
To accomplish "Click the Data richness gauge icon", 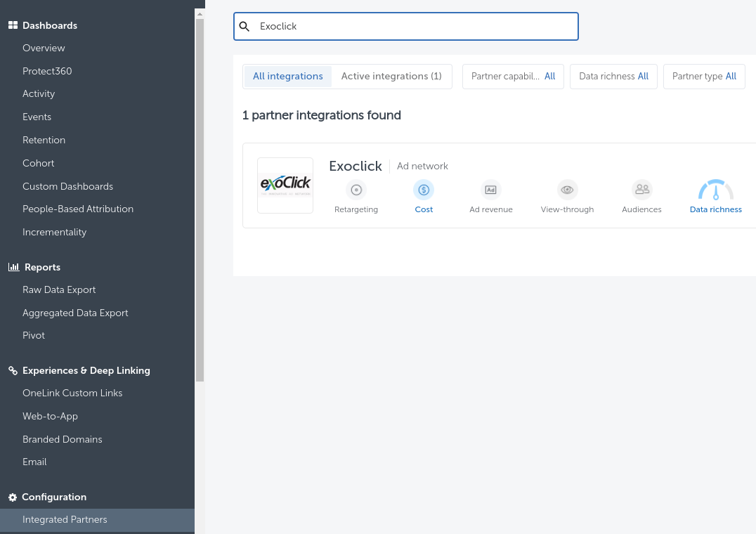I will pos(715,191).
